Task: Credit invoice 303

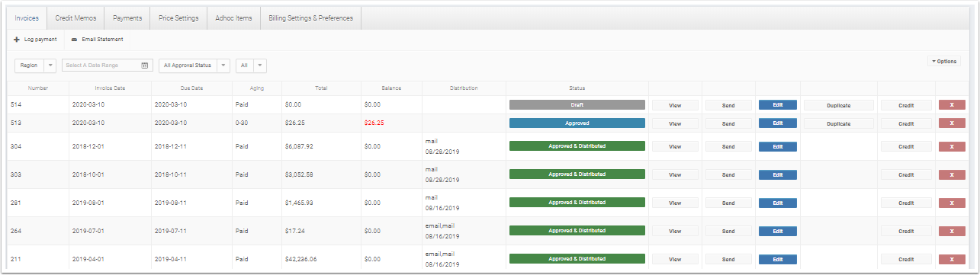Action: point(906,174)
